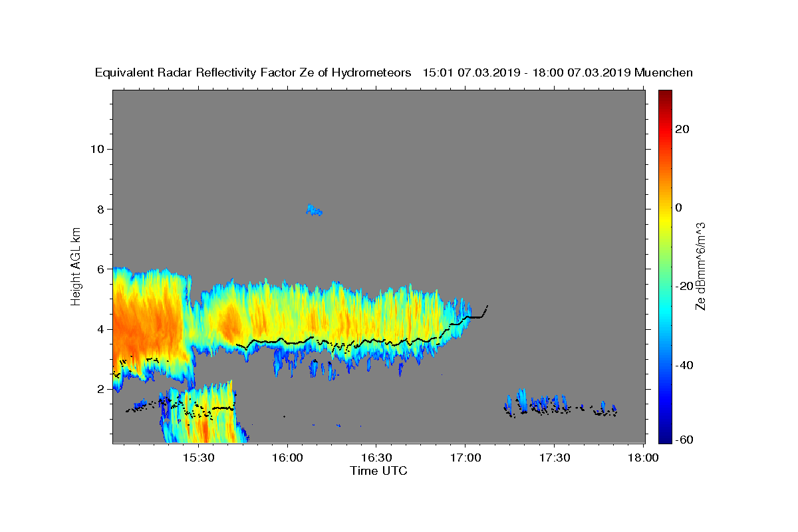
Task: Click the '15:30' time tick label
Action: tap(199, 458)
